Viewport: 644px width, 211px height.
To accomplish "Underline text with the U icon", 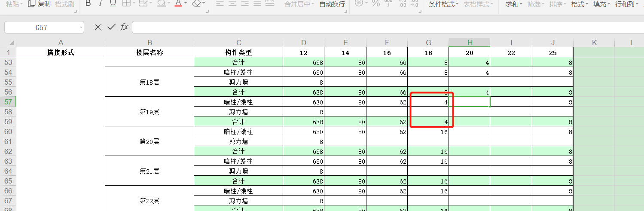I will coord(113,4).
